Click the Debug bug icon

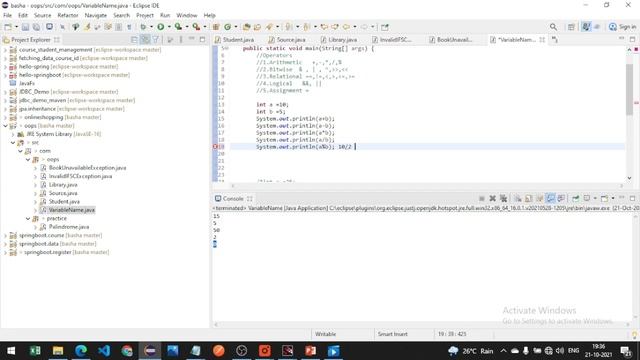tap(143, 27)
